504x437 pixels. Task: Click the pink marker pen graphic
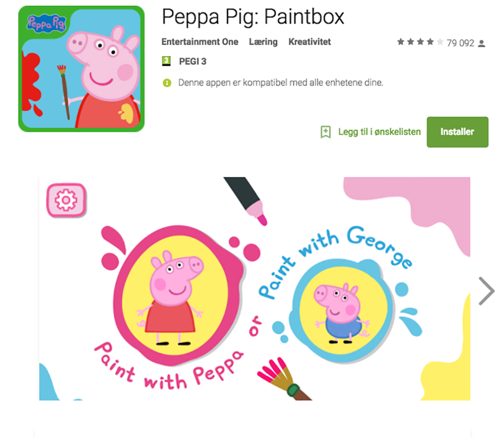tap(246, 200)
